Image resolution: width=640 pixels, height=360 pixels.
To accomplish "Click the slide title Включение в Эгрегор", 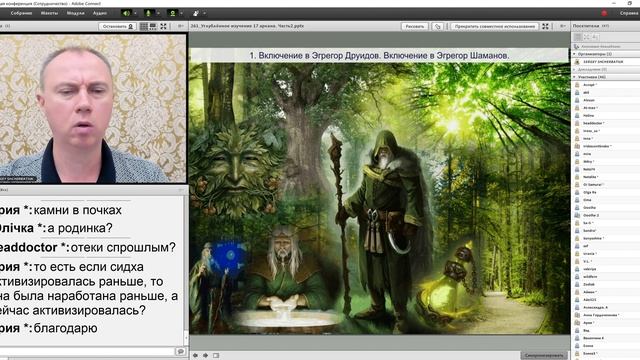I will [379, 56].
